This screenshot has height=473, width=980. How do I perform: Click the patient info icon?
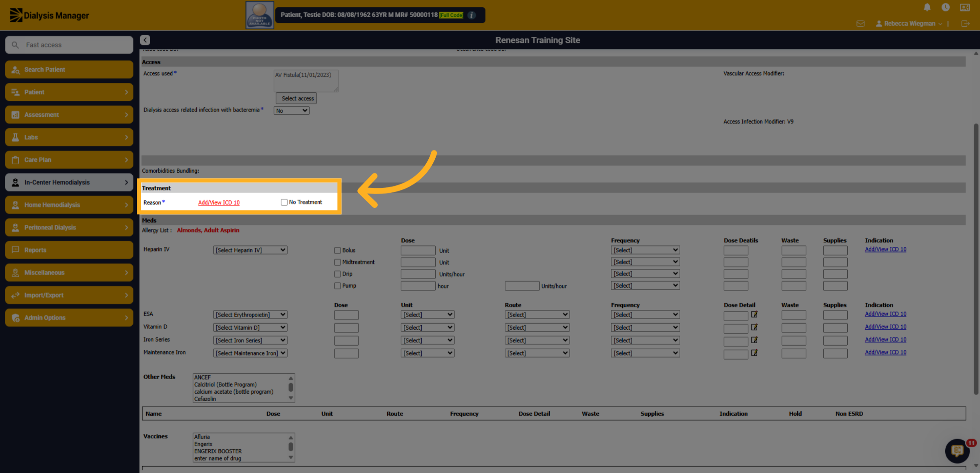[472, 15]
